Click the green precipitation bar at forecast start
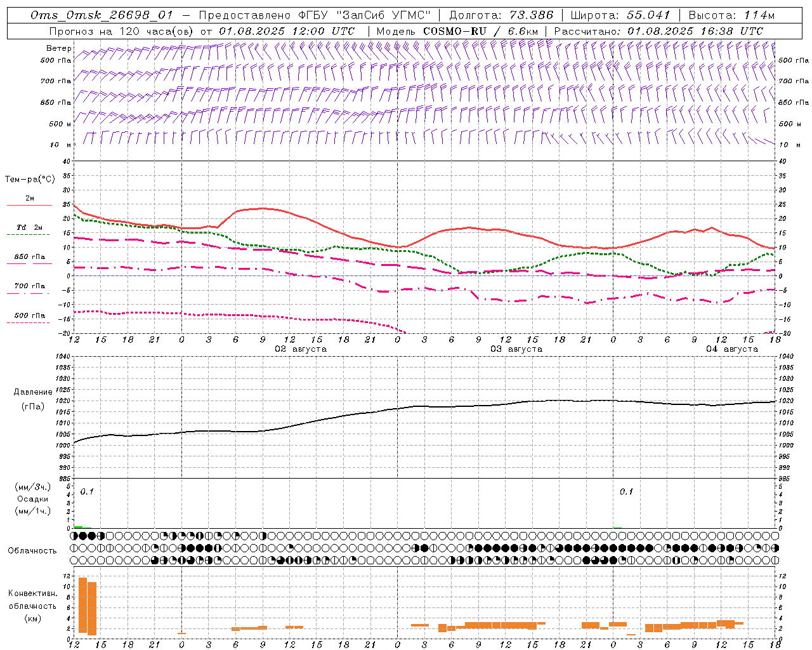This screenshot has width=812, height=650. click(78, 527)
